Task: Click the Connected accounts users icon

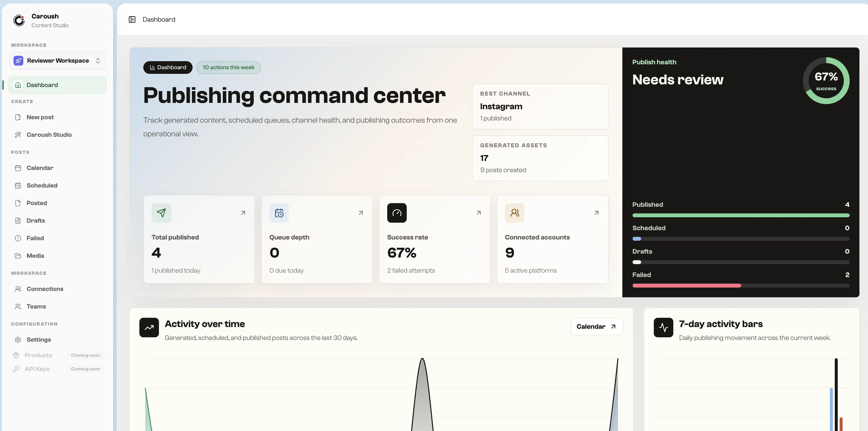Action: tap(514, 212)
